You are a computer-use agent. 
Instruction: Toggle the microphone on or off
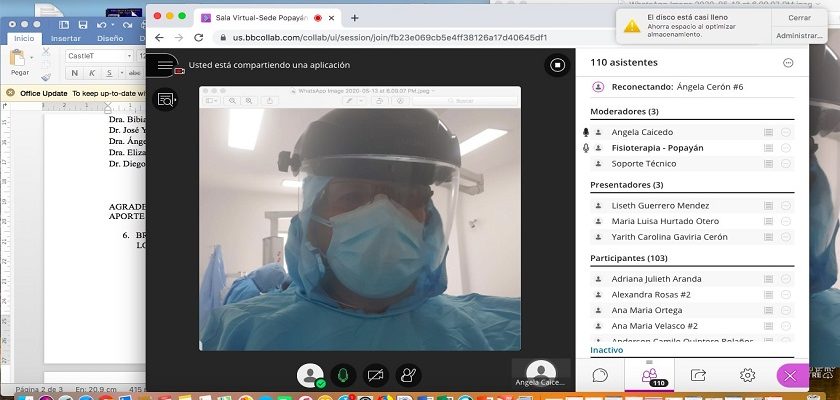tap(343, 375)
